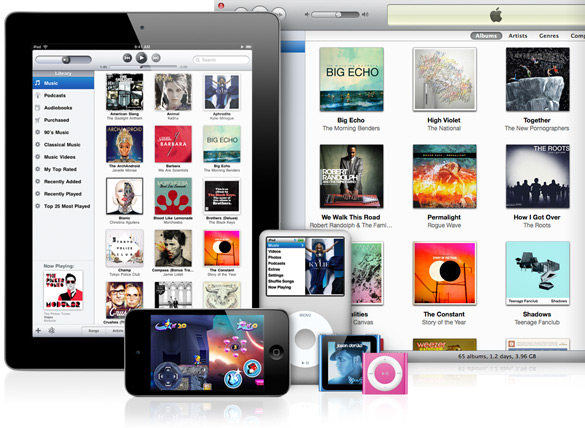The image size is (585, 428).
Task: Open the Big Echo album on the iPad
Action: [222, 144]
